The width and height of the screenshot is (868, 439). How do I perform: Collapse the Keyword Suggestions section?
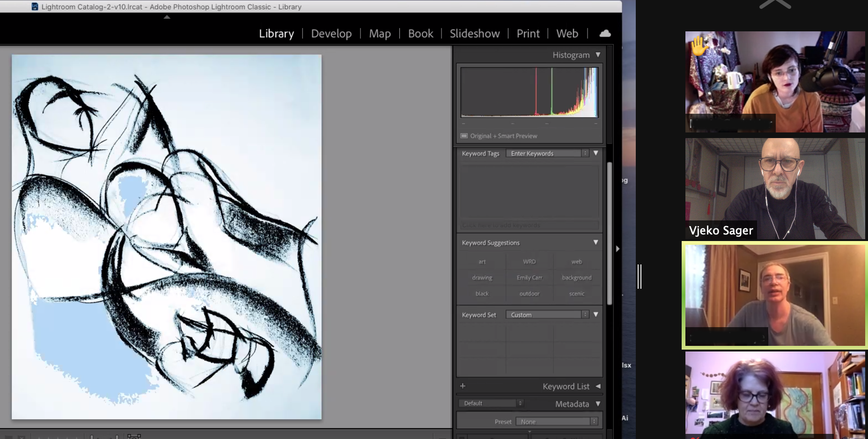(x=596, y=242)
